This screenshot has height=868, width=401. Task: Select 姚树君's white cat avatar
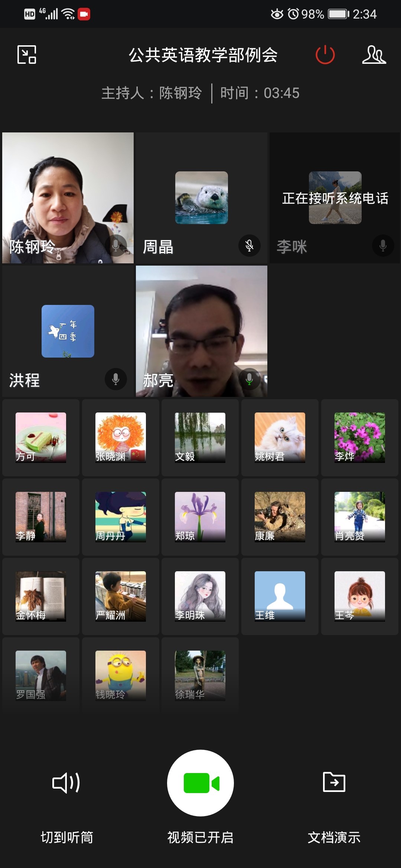280,437
